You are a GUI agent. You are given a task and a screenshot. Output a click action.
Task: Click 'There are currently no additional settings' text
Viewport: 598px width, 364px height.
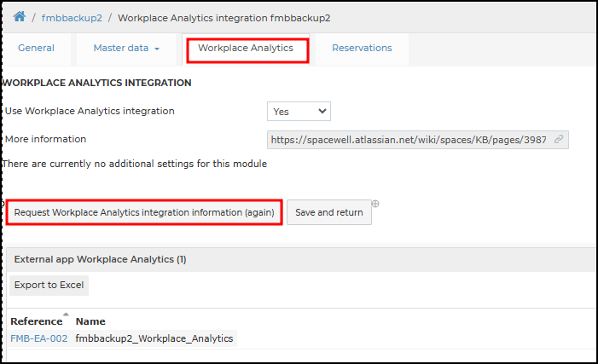[135, 164]
